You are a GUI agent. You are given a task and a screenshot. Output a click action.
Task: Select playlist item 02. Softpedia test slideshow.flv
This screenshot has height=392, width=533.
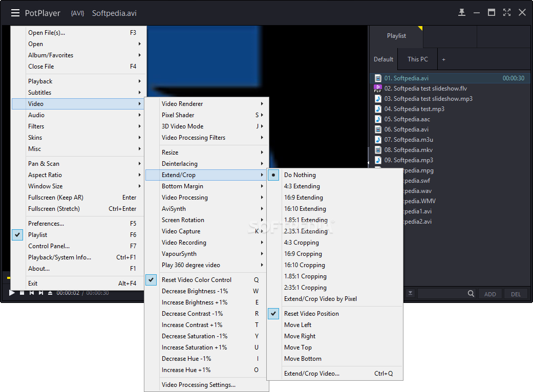click(449, 89)
